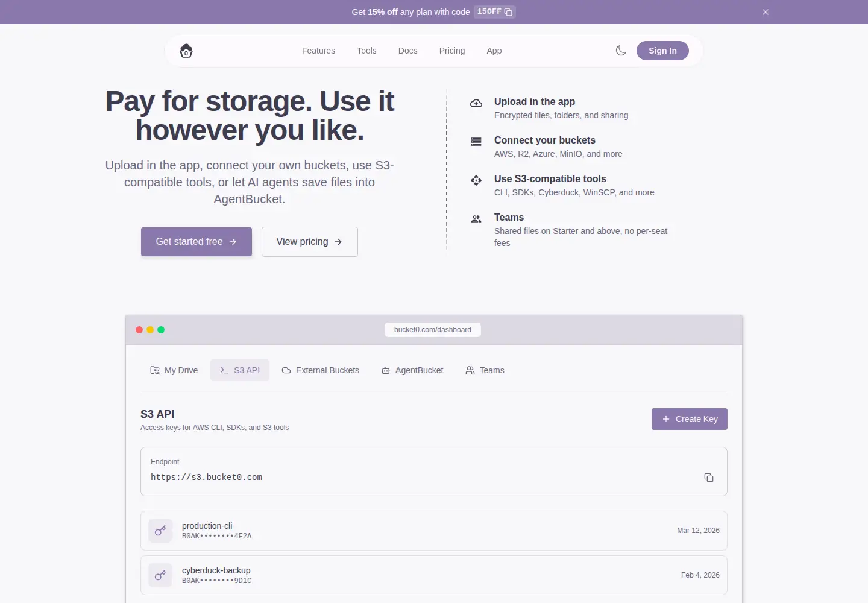
Task: Click the Teams people icon in features list
Action: (x=476, y=219)
